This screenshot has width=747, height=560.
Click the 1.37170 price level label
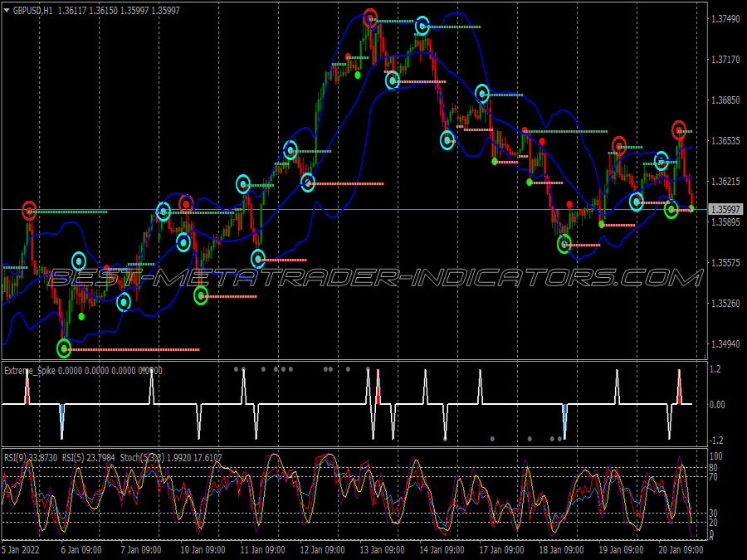pos(725,60)
